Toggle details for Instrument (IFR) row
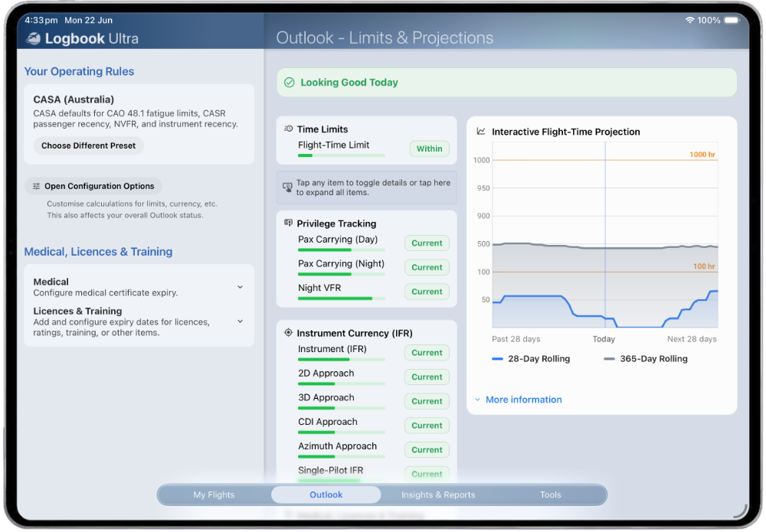This screenshot has width=766, height=532. pos(368,353)
